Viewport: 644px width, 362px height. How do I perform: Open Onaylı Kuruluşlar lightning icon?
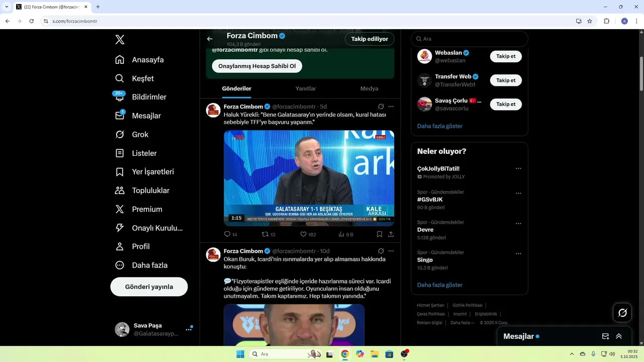coord(120,228)
